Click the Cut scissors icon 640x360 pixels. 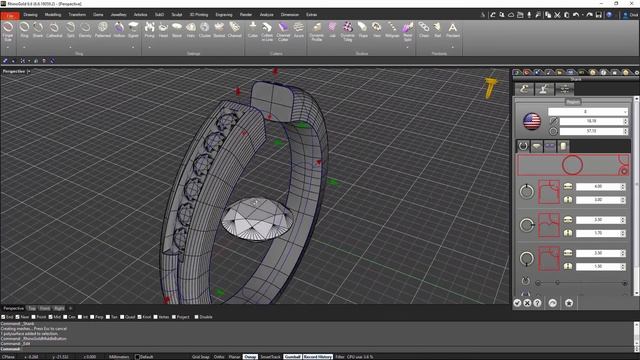tap(557, 15)
